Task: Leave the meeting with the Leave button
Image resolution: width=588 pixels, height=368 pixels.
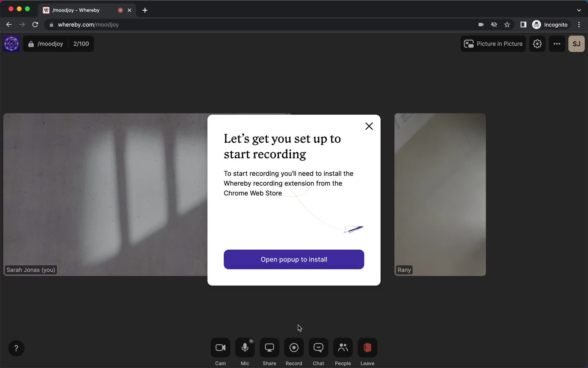Action: 367,347
